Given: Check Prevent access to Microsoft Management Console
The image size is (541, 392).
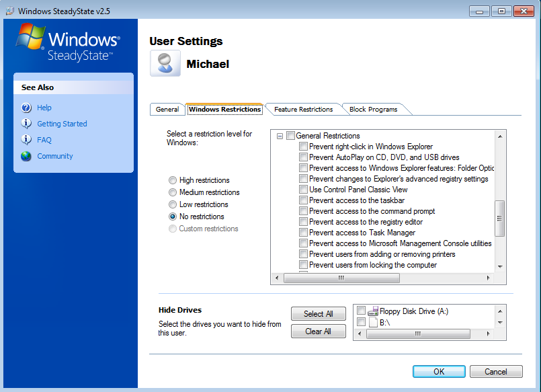Looking at the screenshot, I should point(303,243).
